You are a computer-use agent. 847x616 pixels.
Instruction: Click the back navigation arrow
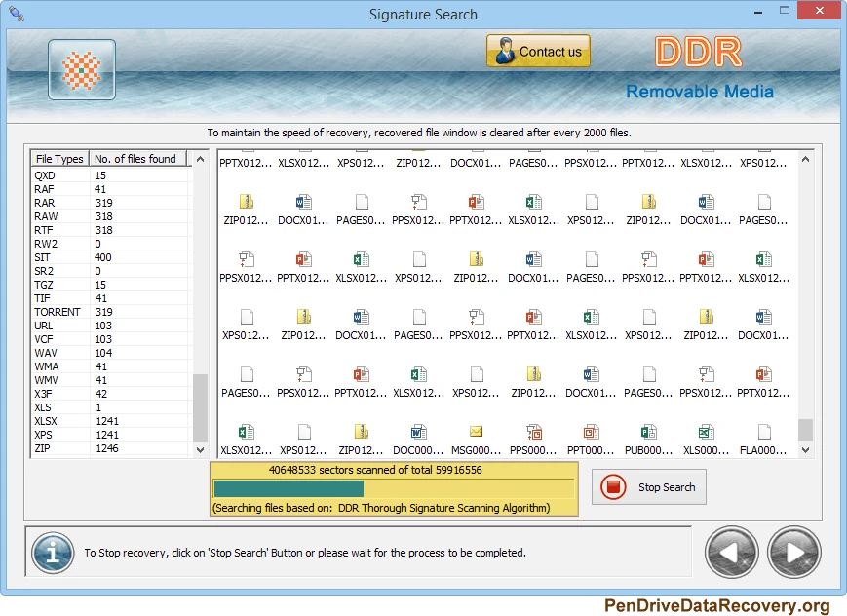tap(731, 552)
